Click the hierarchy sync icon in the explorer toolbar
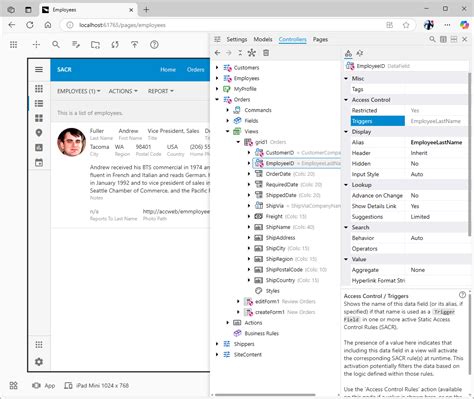474x399 pixels. point(252,53)
